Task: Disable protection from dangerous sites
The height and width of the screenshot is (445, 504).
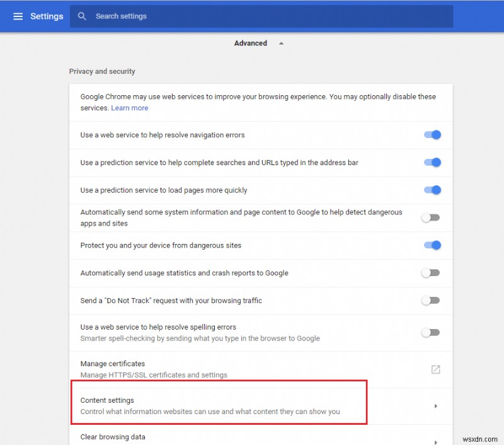Action: (x=432, y=245)
